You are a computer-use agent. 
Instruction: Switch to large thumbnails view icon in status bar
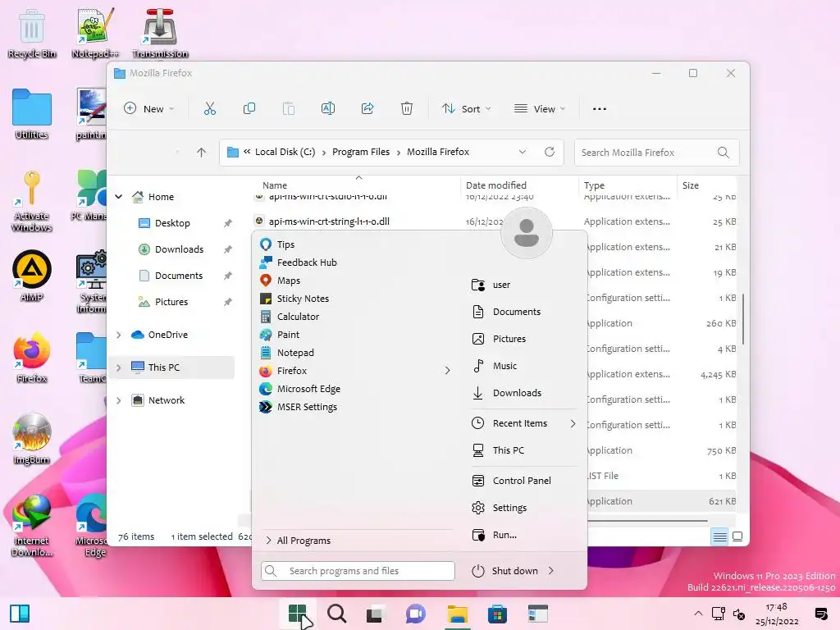(x=737, y=536)
